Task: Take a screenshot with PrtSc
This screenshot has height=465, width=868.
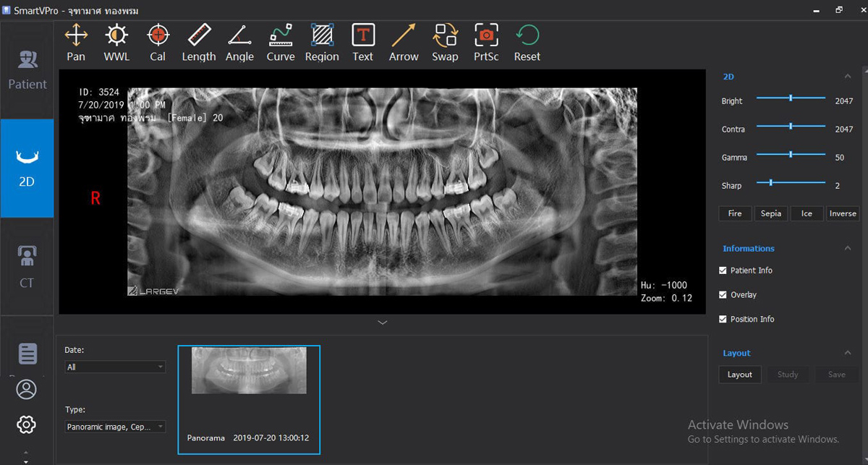Action: pos(485,42)
